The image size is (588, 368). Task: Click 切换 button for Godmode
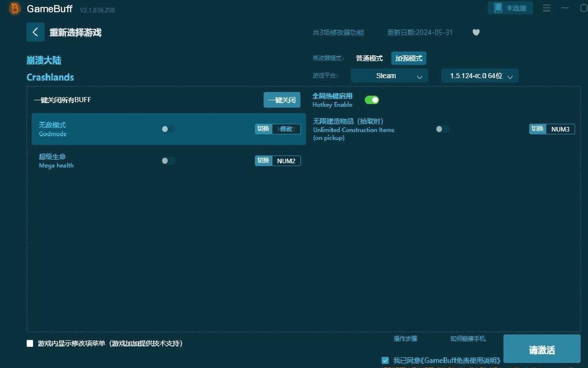coord(264,129)
